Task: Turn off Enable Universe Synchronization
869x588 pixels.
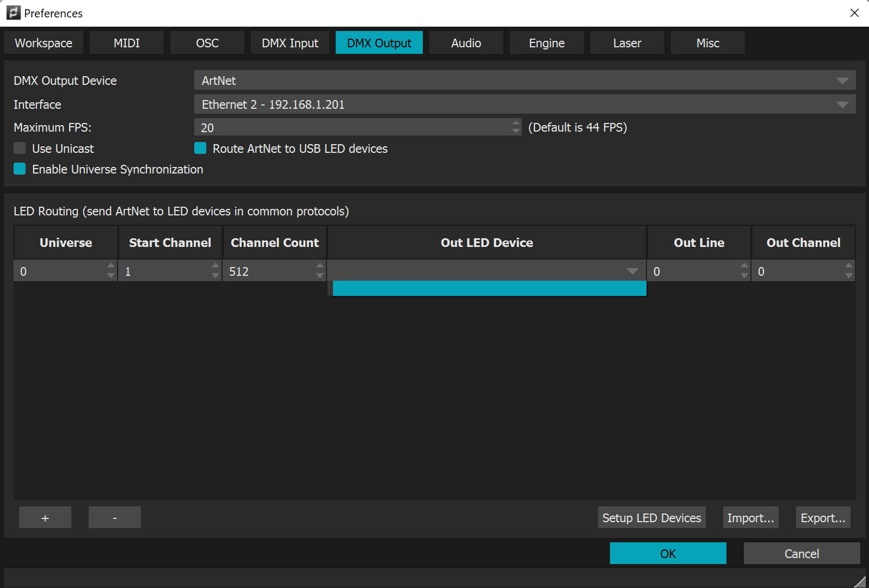Action: (20, 169)
